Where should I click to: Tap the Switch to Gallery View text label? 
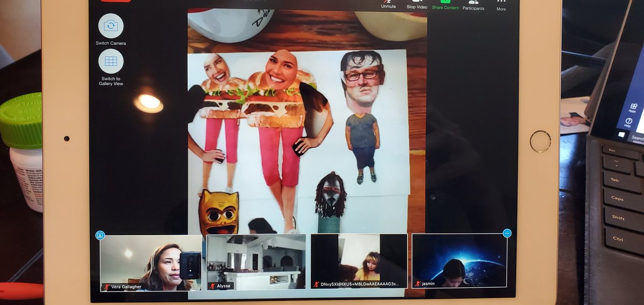[111, 81]
